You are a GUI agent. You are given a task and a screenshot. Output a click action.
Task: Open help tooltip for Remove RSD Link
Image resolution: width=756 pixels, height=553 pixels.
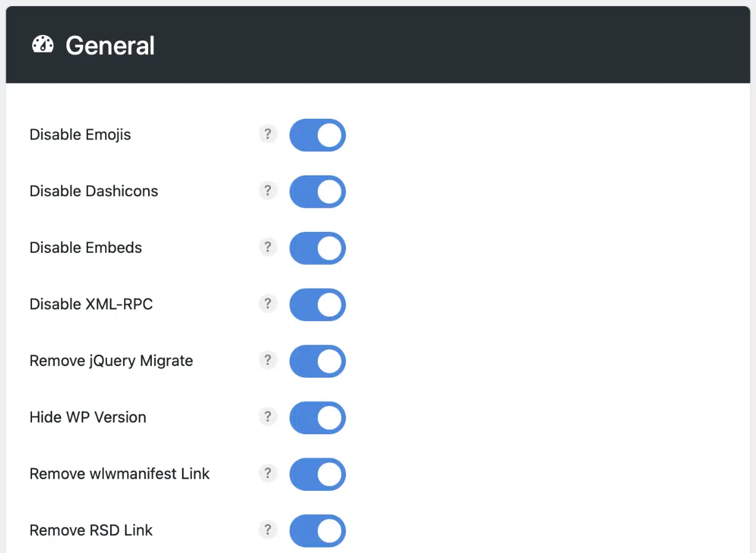pyautogui.click(x=267, y=530)
